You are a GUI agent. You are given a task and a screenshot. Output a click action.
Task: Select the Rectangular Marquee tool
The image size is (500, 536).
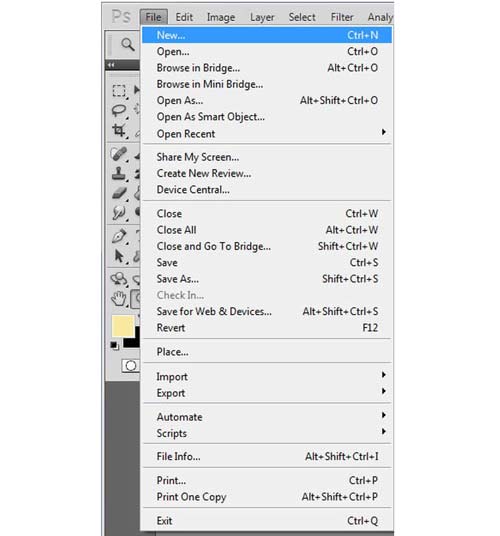[119, 91]
